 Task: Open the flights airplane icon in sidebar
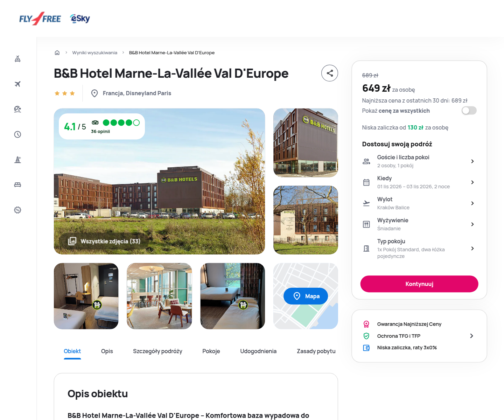click(x=17, y=84)
